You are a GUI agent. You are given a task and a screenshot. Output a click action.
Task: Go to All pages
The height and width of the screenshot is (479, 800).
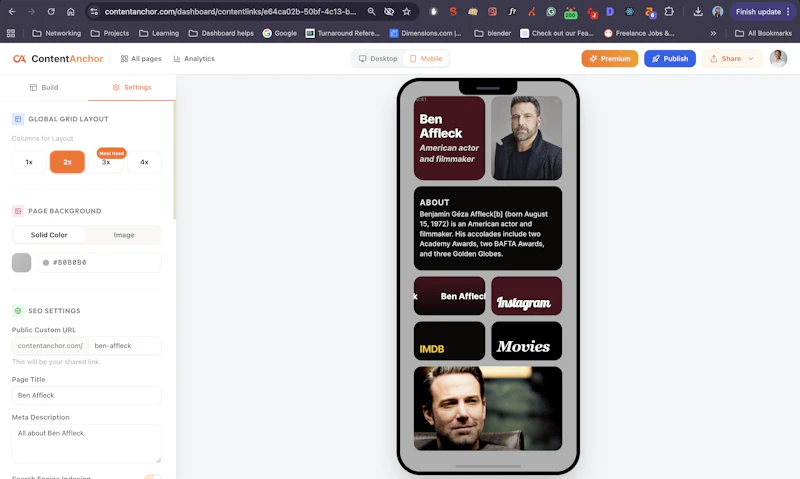tap(141, 59)
